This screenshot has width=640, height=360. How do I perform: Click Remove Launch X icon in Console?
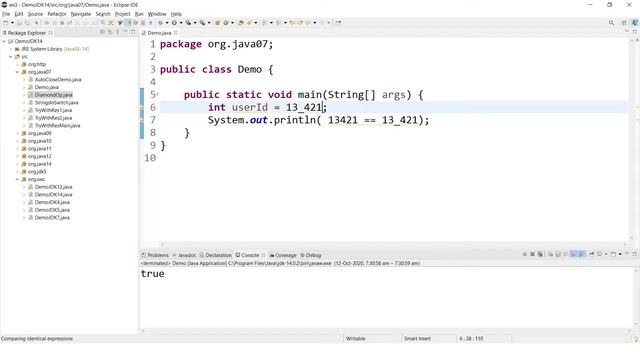tap(532, 254)
